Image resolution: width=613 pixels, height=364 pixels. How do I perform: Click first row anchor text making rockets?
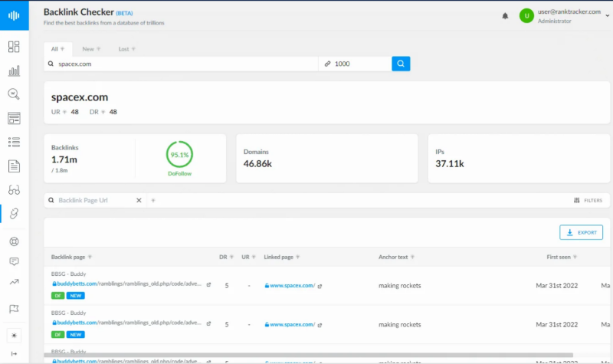coord(399,286)
